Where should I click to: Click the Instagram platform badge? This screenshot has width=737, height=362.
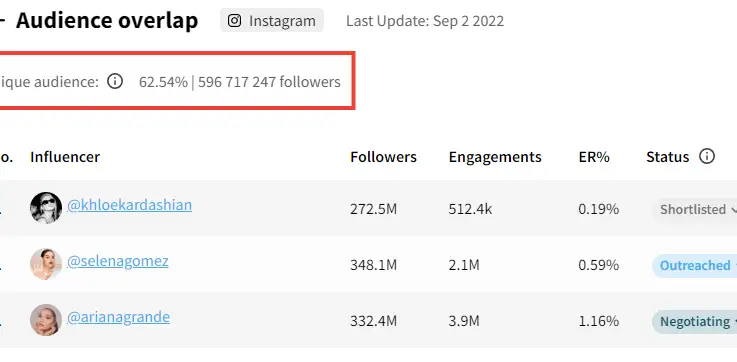click(272, 21)
